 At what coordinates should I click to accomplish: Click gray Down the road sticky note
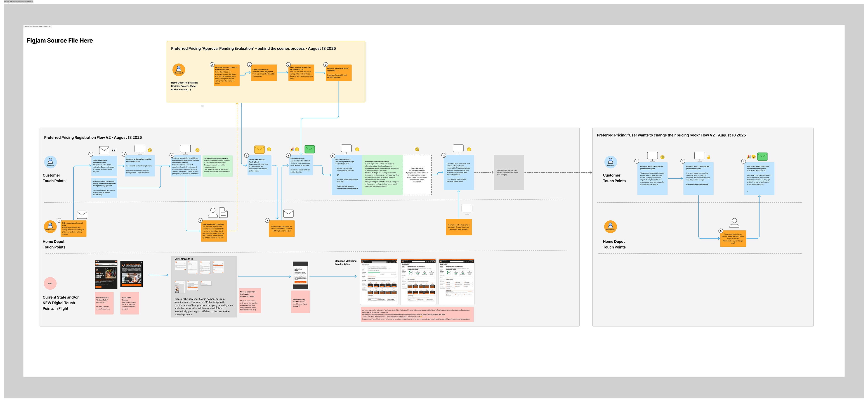[x=508, y=172]
